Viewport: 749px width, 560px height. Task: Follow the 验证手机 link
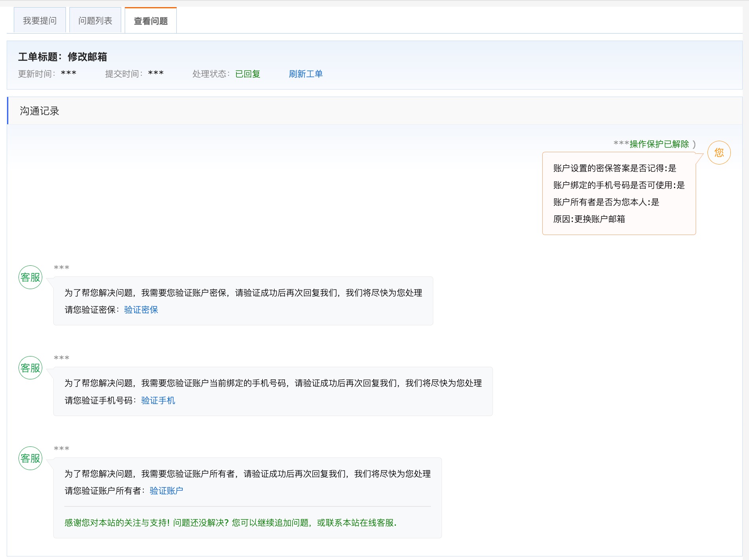[158, 401]
